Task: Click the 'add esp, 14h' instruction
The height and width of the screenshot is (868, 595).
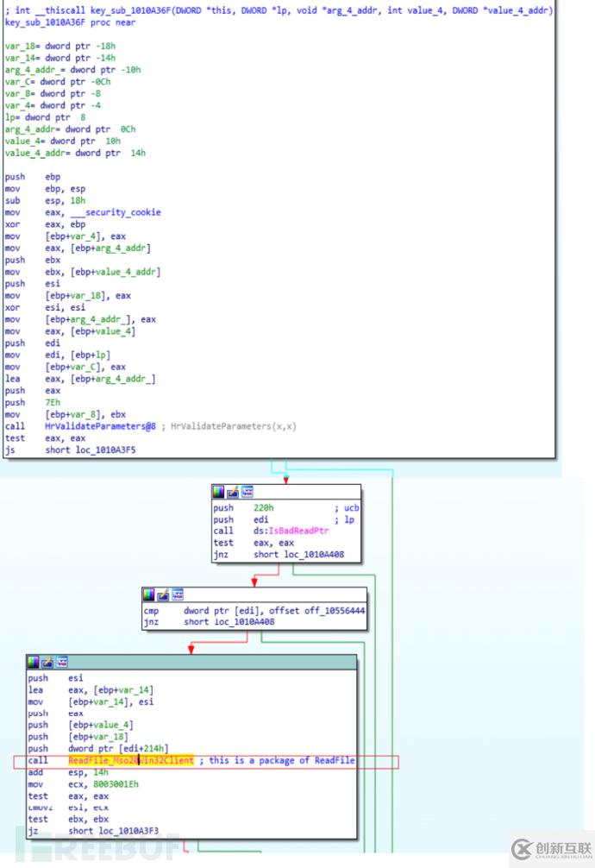Action: pos(69,773)
